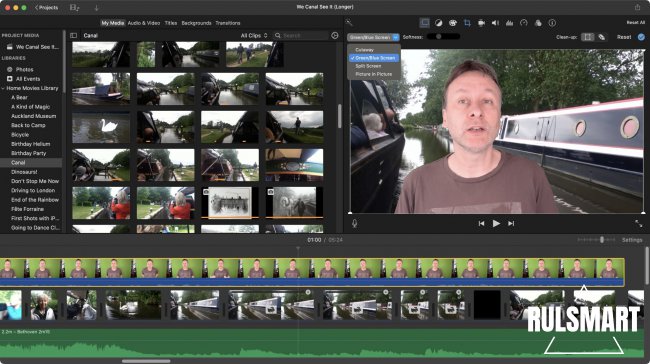Switch to the Transitions tab
650x364 pixels.
pyautogui.click(x=228, y=23)
